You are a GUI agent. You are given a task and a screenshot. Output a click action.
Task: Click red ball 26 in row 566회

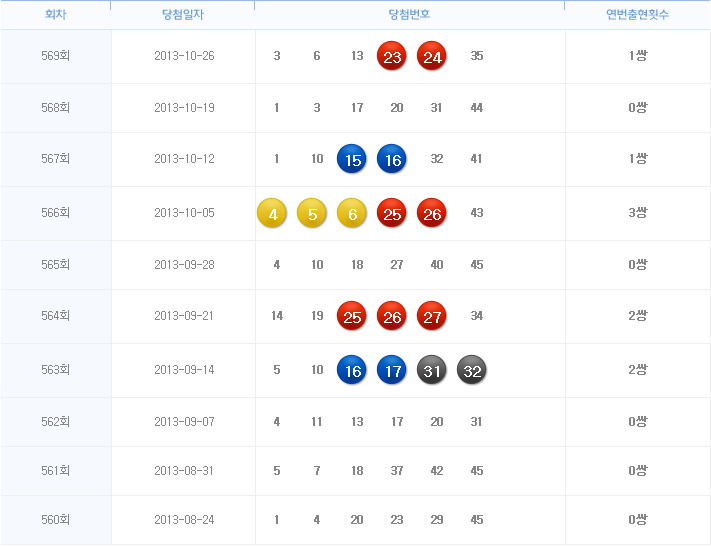pos(432,213)
